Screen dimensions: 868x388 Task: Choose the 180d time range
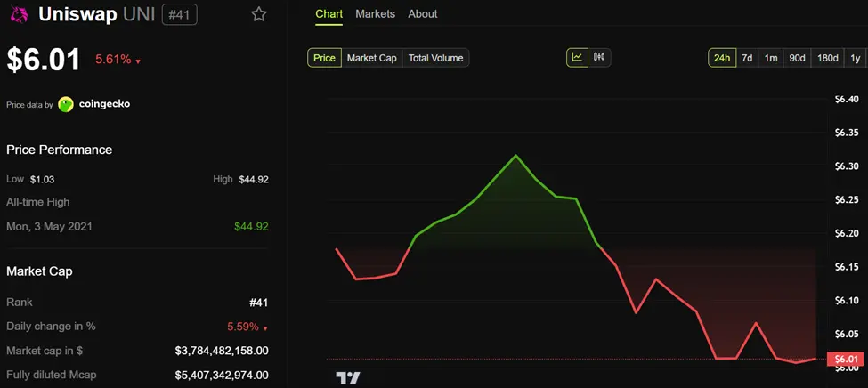point(828,58)
